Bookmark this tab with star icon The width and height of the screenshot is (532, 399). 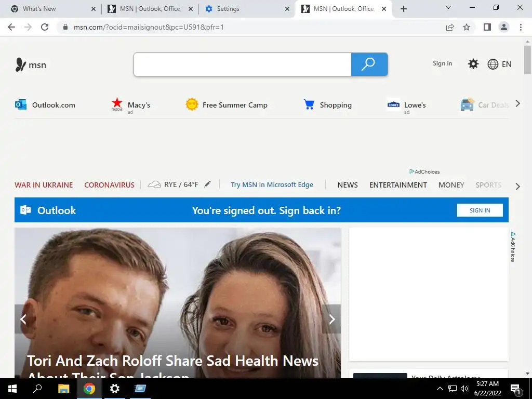pos(467,27)
